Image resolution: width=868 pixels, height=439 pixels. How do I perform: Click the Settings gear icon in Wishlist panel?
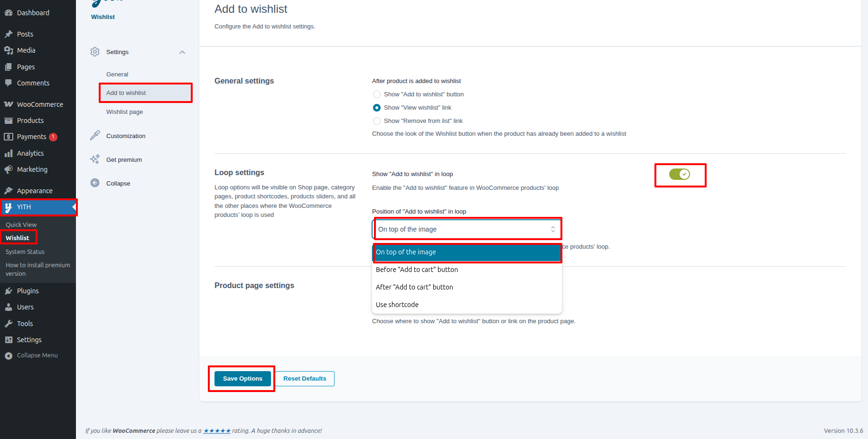click(95, 52)
